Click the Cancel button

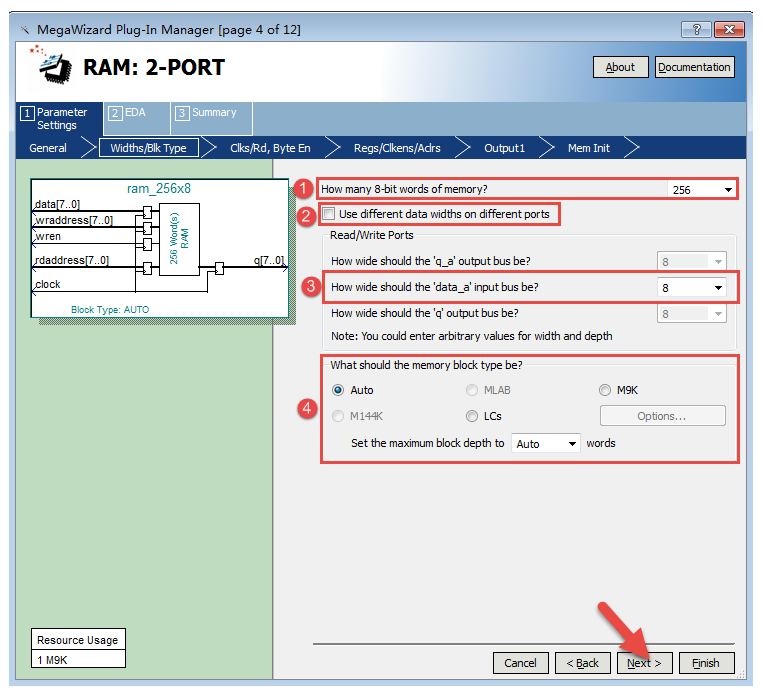(520, 663)
